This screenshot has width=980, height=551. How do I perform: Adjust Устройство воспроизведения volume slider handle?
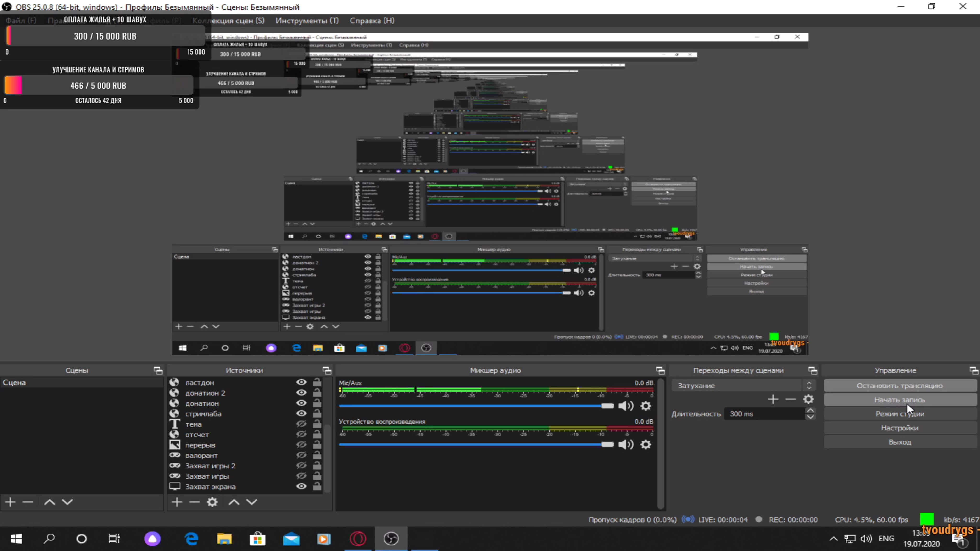[x=607, y=444]
